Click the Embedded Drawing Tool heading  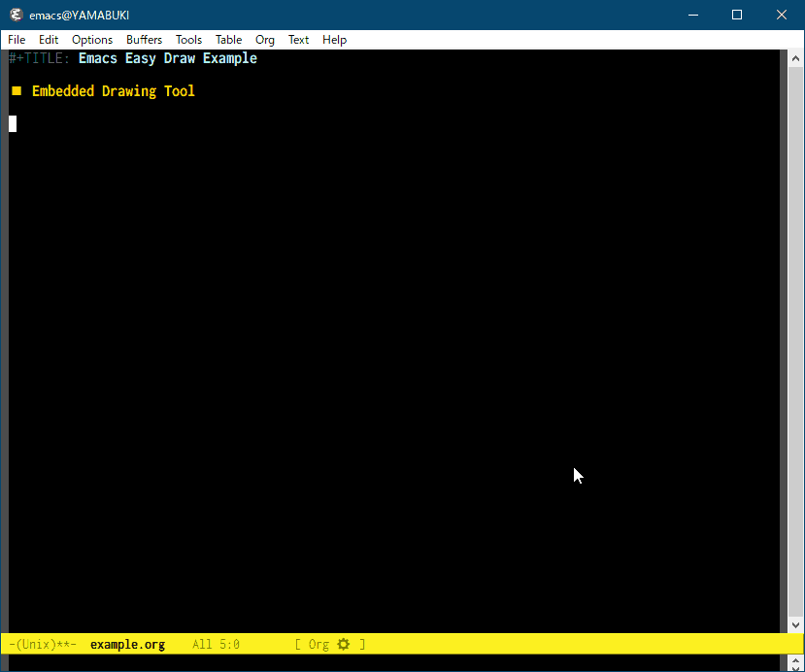coord(113,91)
